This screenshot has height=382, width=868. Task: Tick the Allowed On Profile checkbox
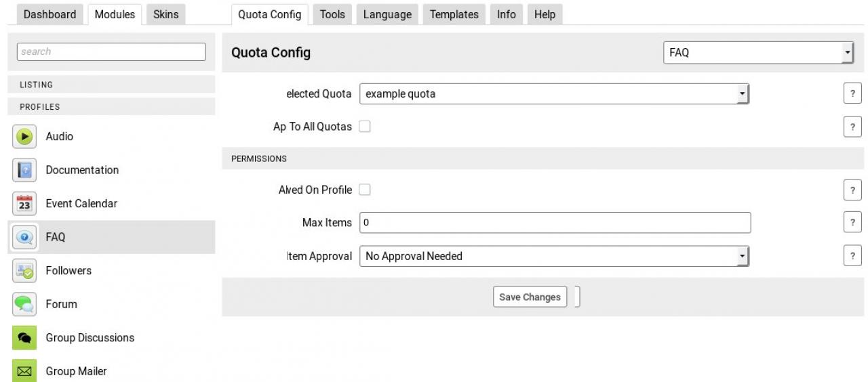(364, 190)
